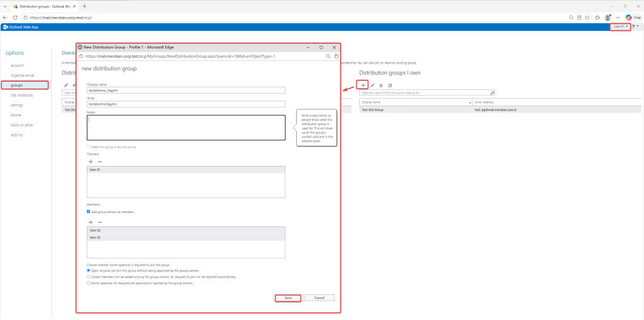The image size is (644, 320).
Task: Open site mailboxes options
Action: click(x=22, y=95)
